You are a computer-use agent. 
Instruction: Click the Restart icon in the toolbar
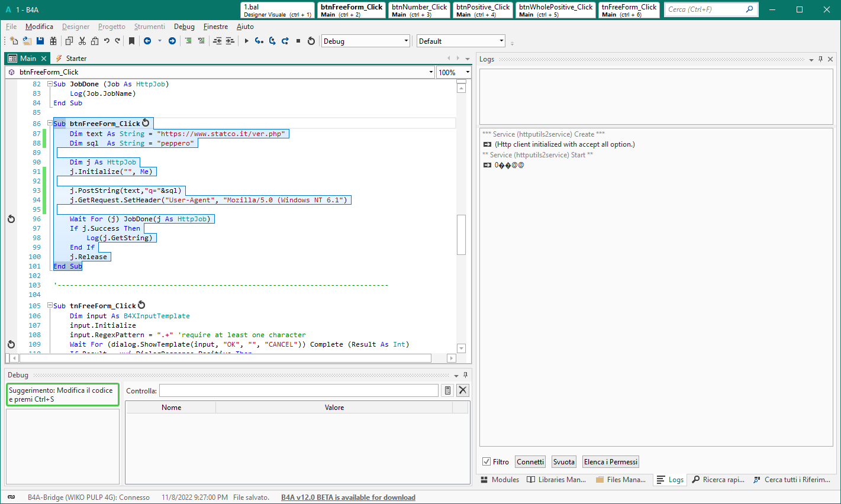[x=311, y=41]
